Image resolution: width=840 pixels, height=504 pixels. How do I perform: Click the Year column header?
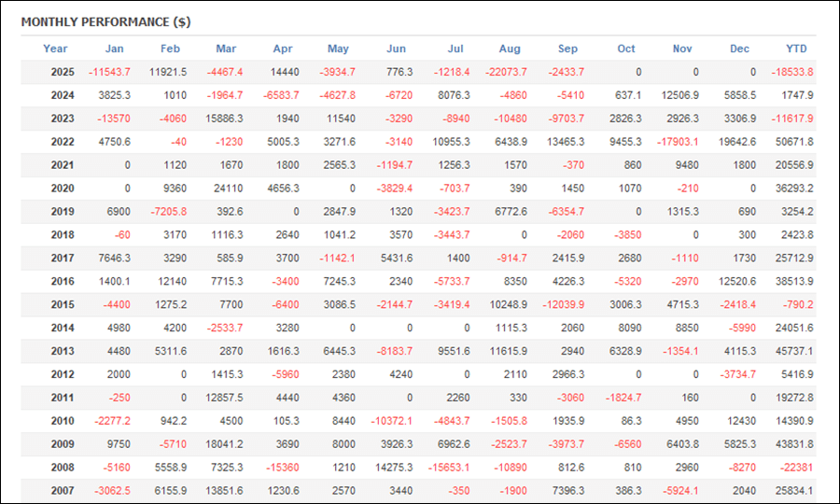(55, 49)
